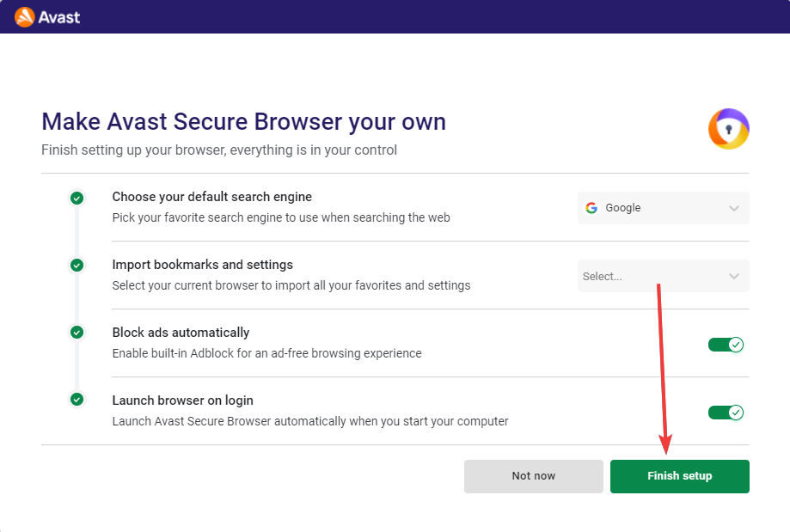Disable the Block ads automatically toggle
This screenshot has width=790, height=532.
(726, 345)
